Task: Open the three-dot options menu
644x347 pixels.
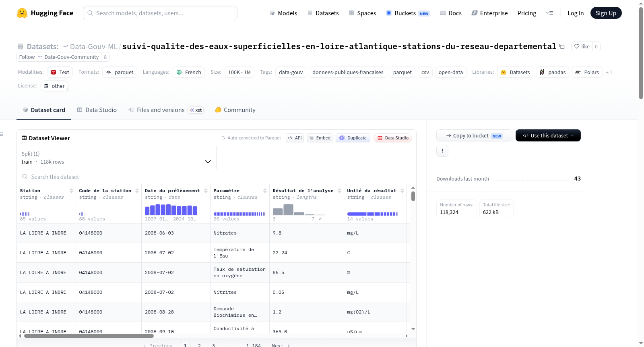Action: [x=442, y=151]
